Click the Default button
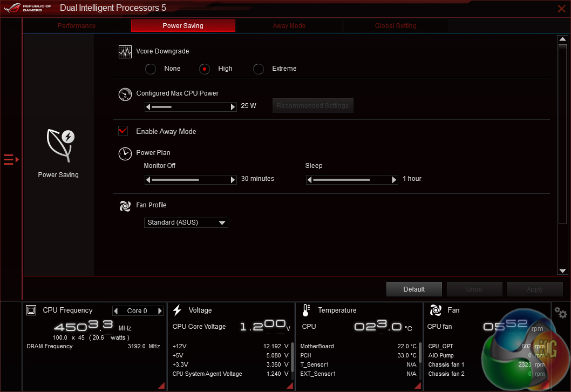 pos(414,289)
